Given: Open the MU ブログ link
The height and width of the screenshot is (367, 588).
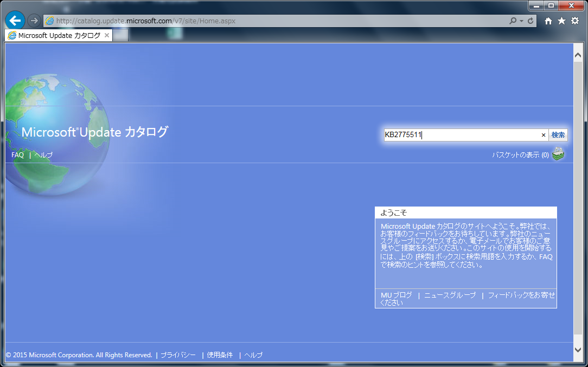Looking at the screenshot, I should pyautogui.click(x=396, y=295).
